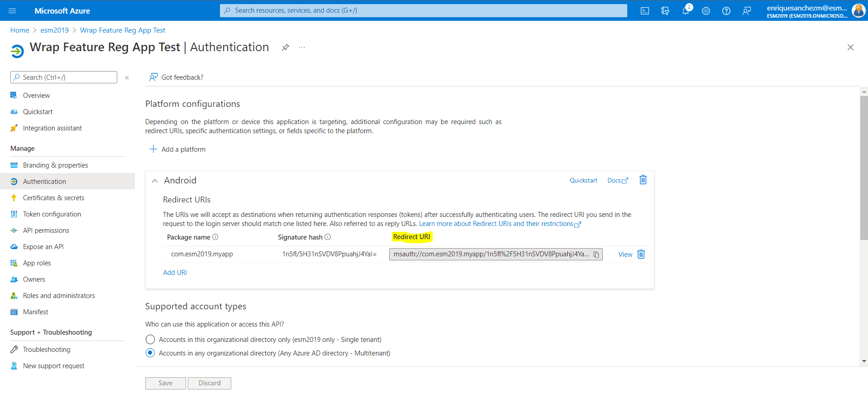Image resolution: width=868 pixels, height=394 pixels.
Task: Click Add a platform
Action: pos(183,149)
